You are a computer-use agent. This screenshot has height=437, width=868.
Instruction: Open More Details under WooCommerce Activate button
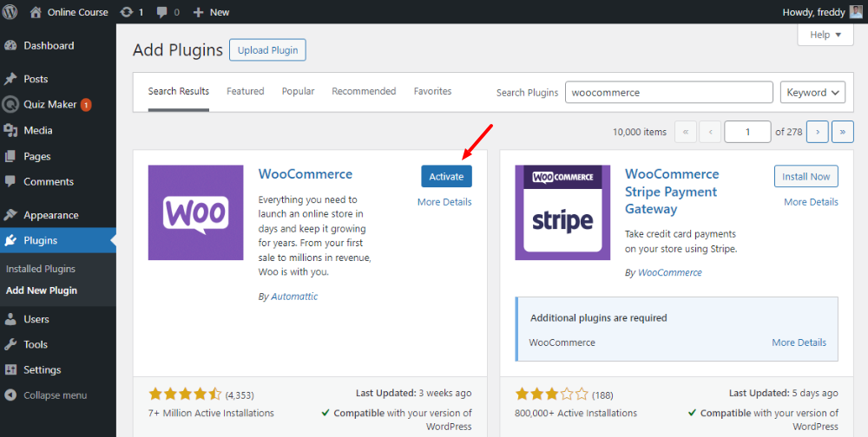click(x=444, y=202)
